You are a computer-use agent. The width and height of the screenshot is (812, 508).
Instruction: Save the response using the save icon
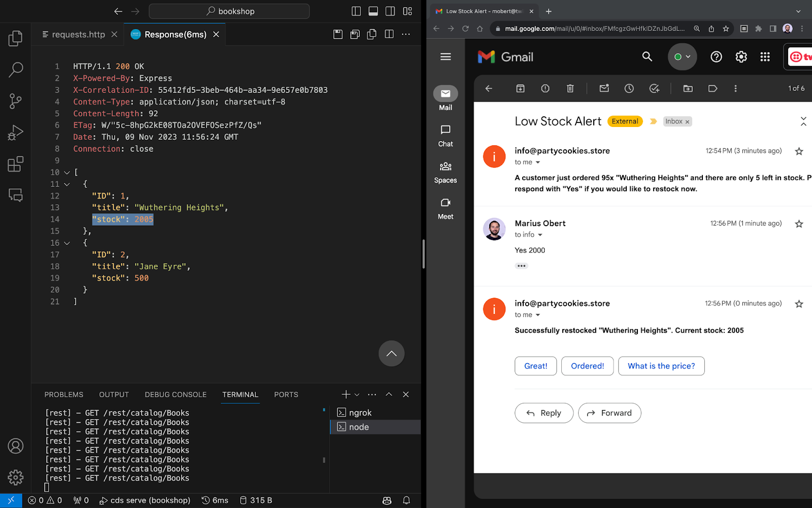338,34
